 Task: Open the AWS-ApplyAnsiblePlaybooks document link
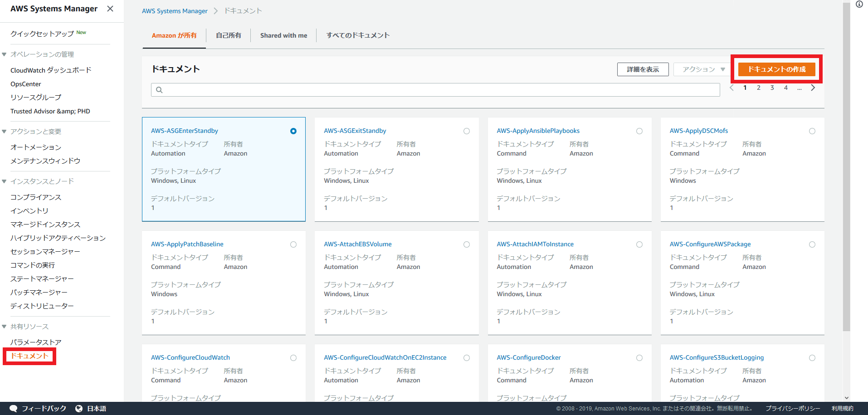pyautogui.click(x=538, y=131)
